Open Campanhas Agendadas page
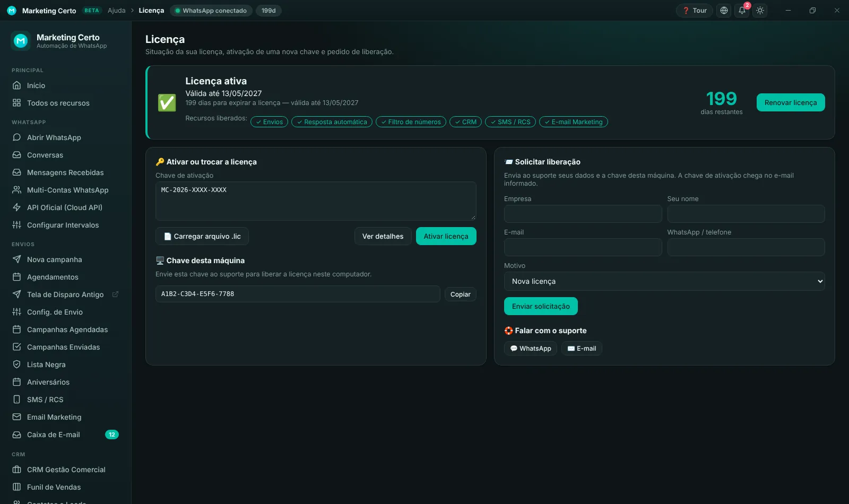This screenshot has height=504, width=849. tap(65, 329)
